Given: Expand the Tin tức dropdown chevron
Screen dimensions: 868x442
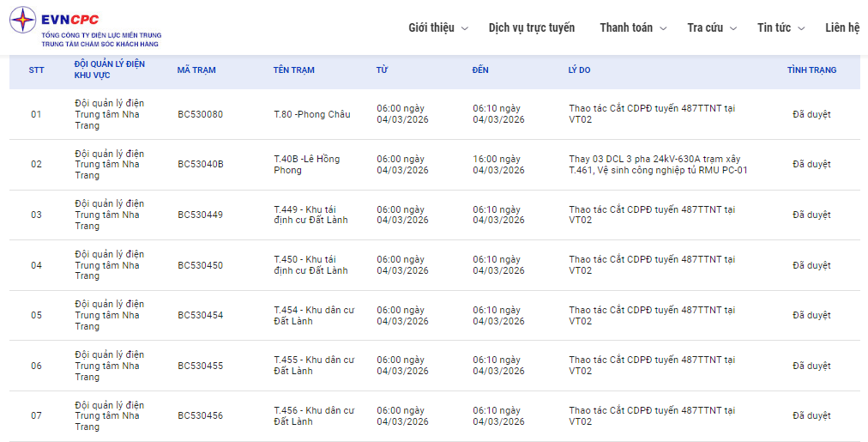Looking at the screenshot, I should coord(801,28).
